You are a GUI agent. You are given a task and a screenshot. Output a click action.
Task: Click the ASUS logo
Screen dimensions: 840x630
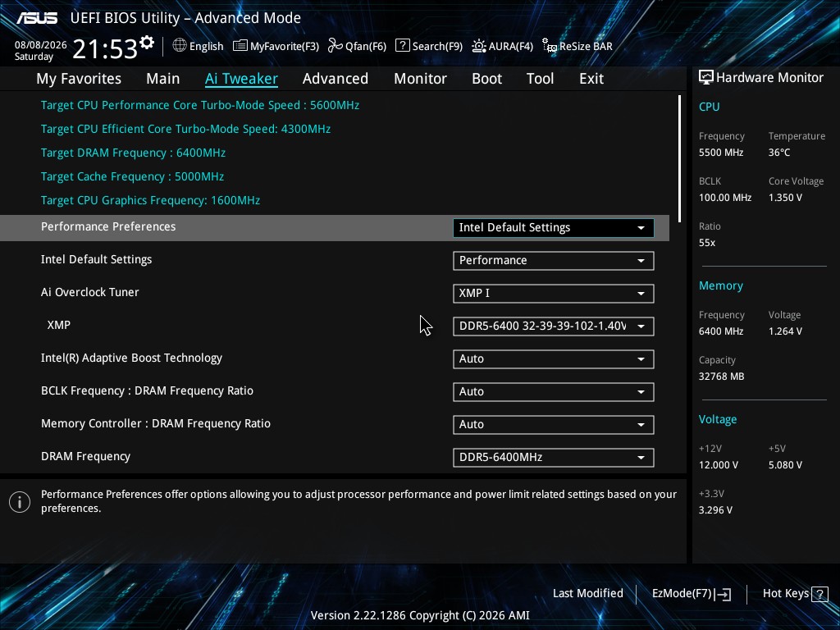pyautogui.click(x=36, y=18)
